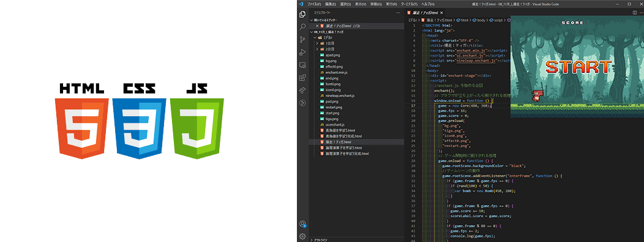Click the script breadcrumb item

click(496, 20)
